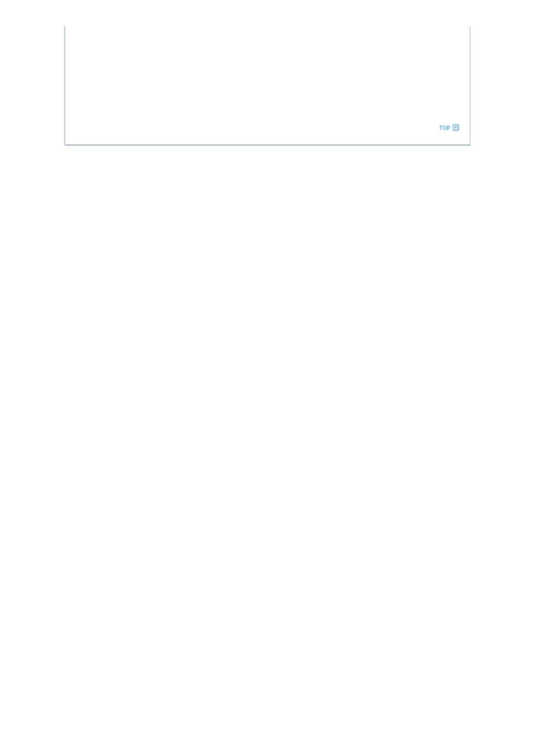Open the TOP hyperlink

[444, 128]
